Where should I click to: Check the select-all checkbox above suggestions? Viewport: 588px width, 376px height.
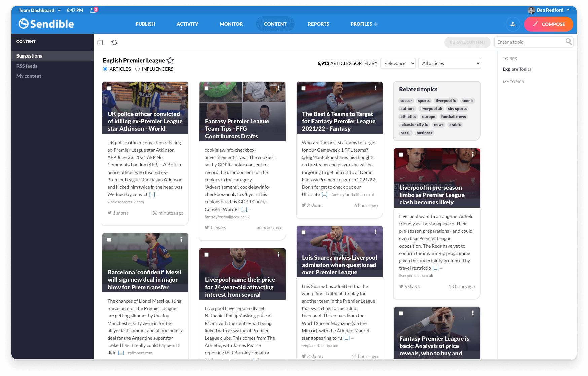(100, 42)
